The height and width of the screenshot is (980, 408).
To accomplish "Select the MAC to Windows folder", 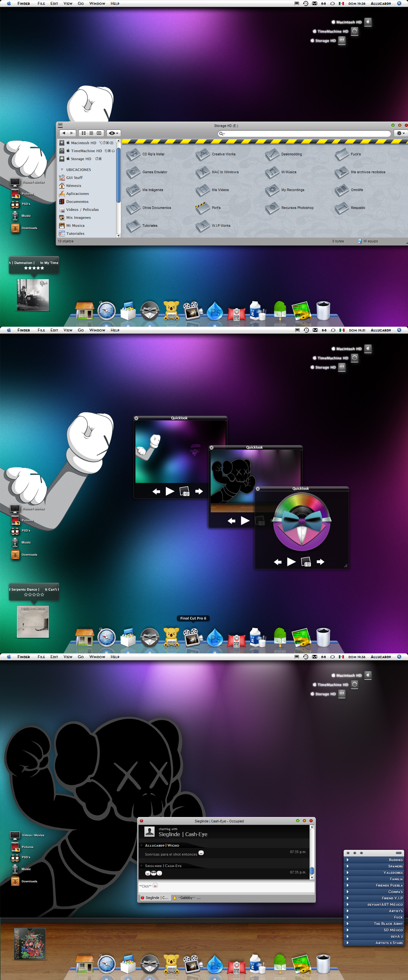I will [x=217, y=172].
